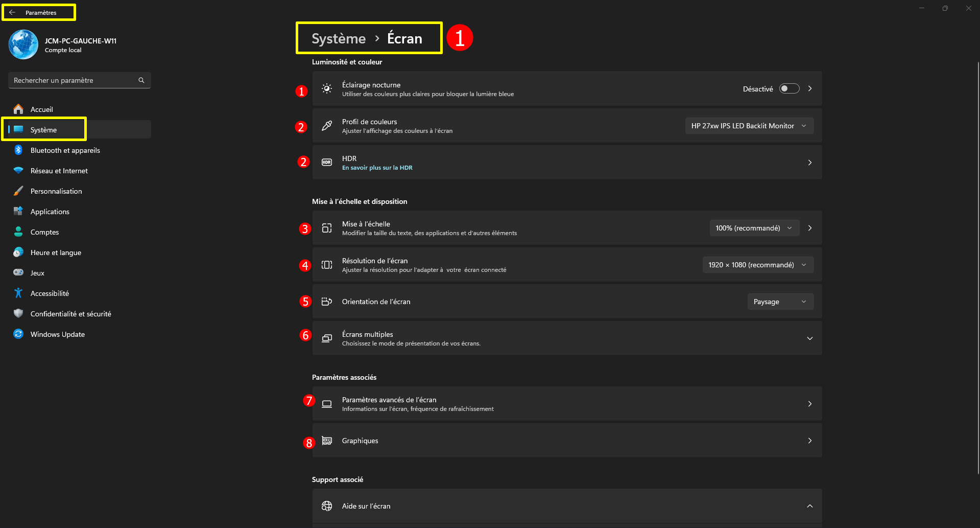This screenshot has height=528, width=980.
Task: Click the Rechercher un paramètre search field
Action: pos(74,80)
